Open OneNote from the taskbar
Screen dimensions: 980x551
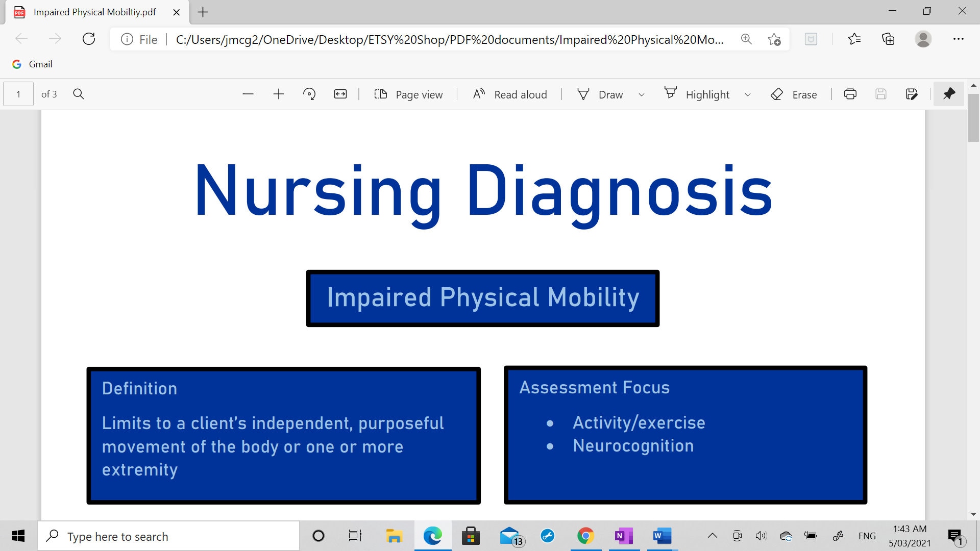click(x=624, y=536)
